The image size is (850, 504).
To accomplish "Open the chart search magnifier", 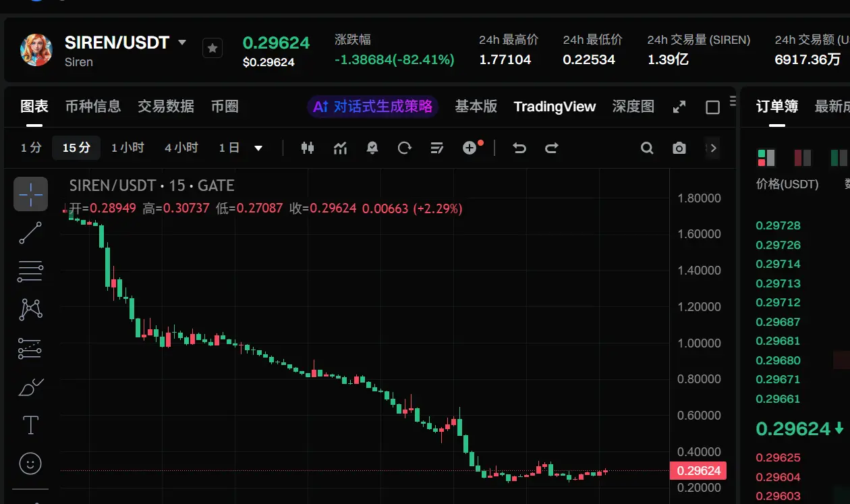I will [x=647, y=148].
